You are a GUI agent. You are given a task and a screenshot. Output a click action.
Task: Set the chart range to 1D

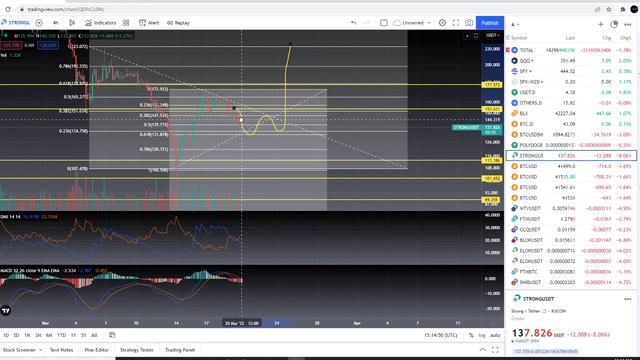coord(6,335)
